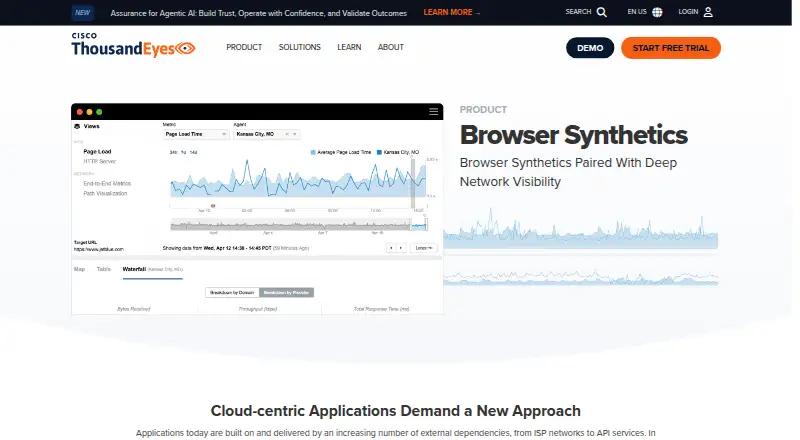
Task: Click the NEW badge in the banner
Action: click(x=83, y=13)
